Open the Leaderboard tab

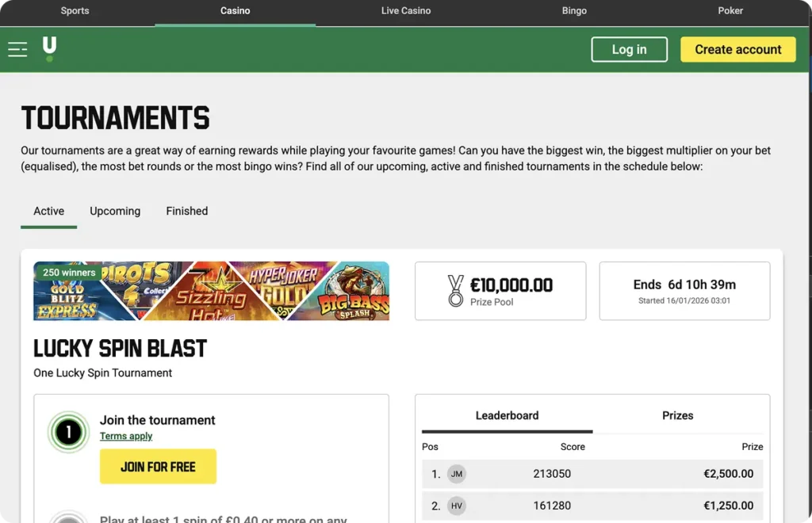click(x=507, y=415)
